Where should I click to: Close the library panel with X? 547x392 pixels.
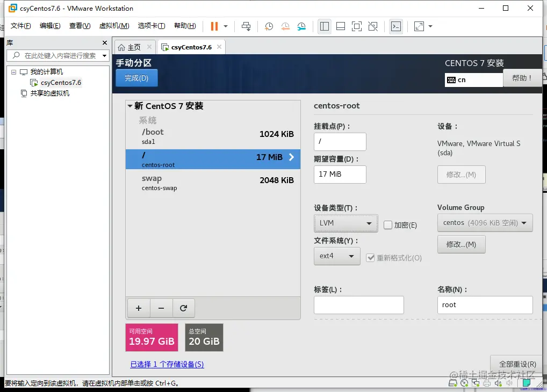point(105,42)
